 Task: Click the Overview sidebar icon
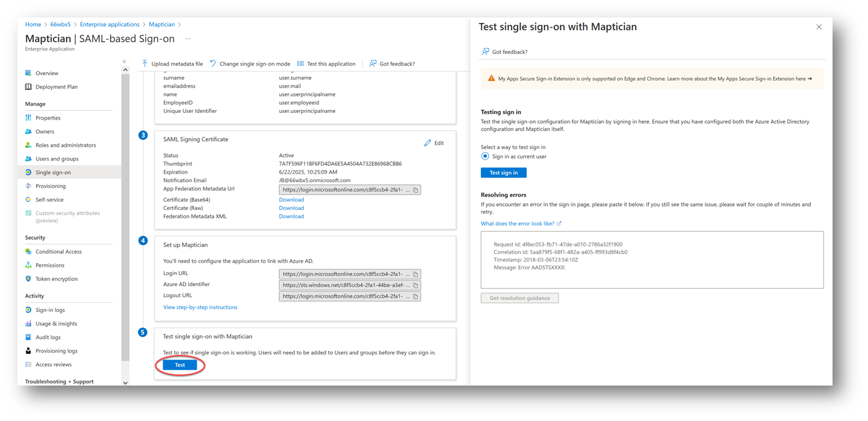[x=28, y=73]
